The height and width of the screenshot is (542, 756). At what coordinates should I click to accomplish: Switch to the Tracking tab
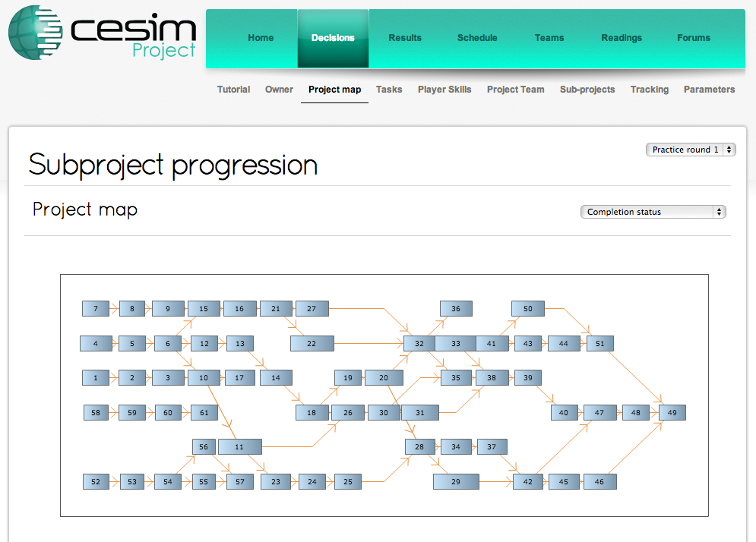[649, 90]
